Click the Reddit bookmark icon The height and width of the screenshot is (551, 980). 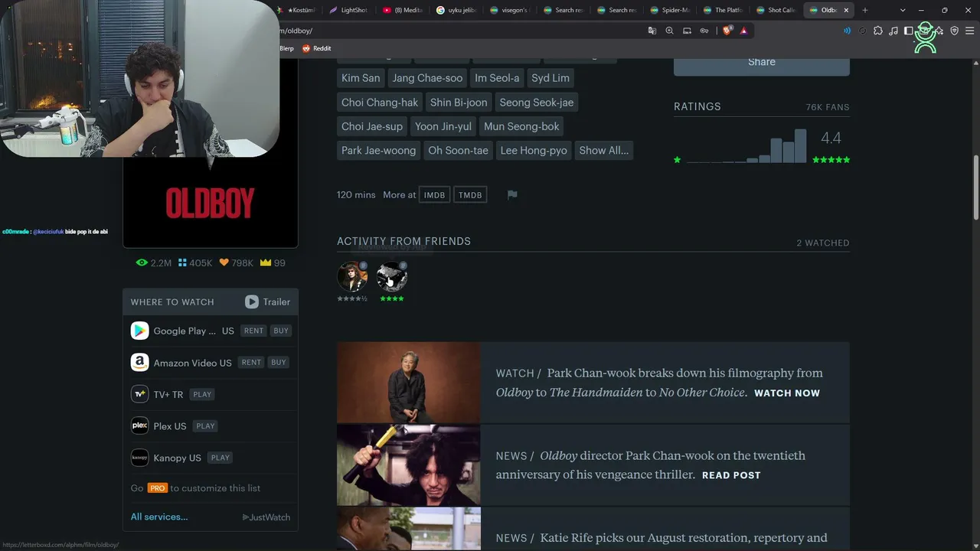(x=306, y=48)
